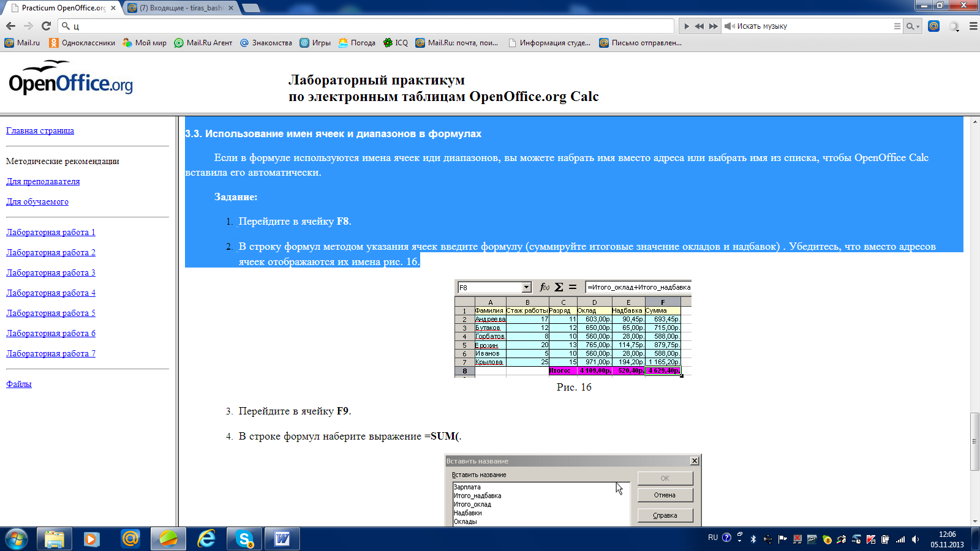This screenshot has height=551, width=980.
Task: Click the RU language indicator
Action: pyautogui.click(x=713, y=538)
